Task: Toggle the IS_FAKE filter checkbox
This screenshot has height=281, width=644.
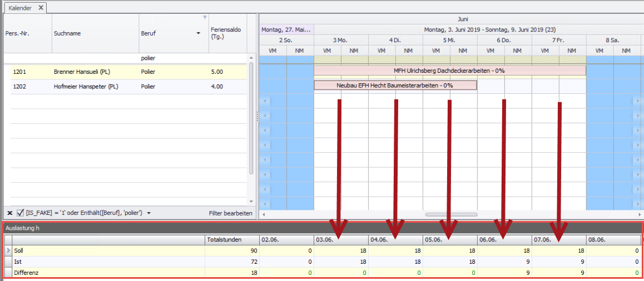Action: pyautogui.click(x=21, y=213)
